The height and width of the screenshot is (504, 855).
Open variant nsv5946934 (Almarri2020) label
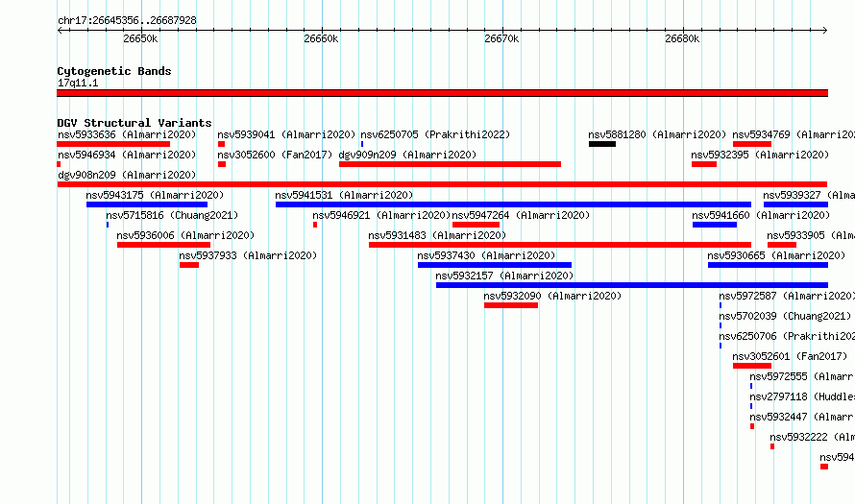coord(127,155)
